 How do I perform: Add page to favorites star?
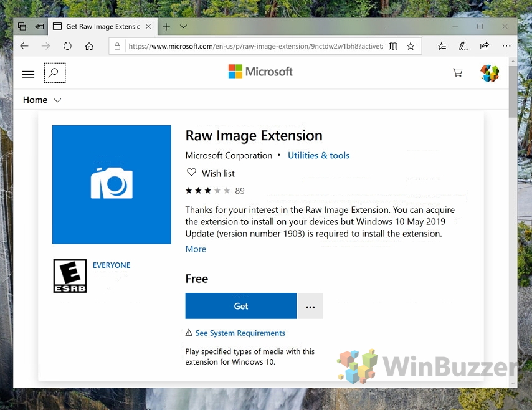411,46
